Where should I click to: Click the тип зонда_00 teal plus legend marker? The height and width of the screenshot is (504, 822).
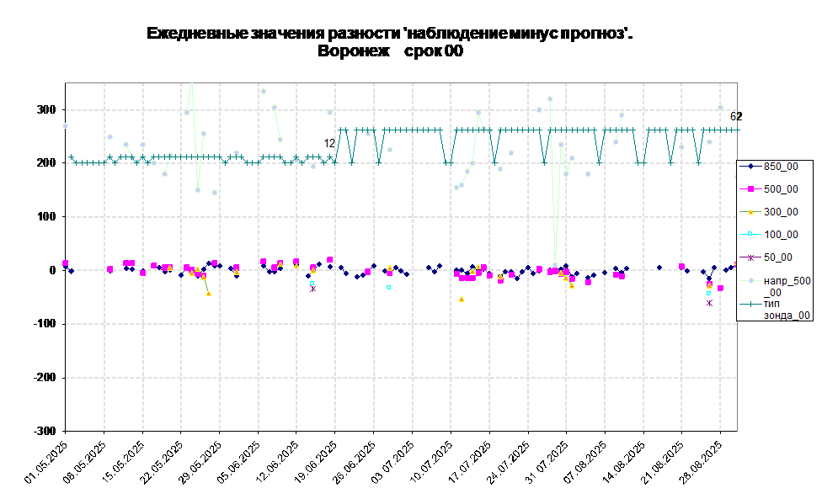[x=750, y=303]
